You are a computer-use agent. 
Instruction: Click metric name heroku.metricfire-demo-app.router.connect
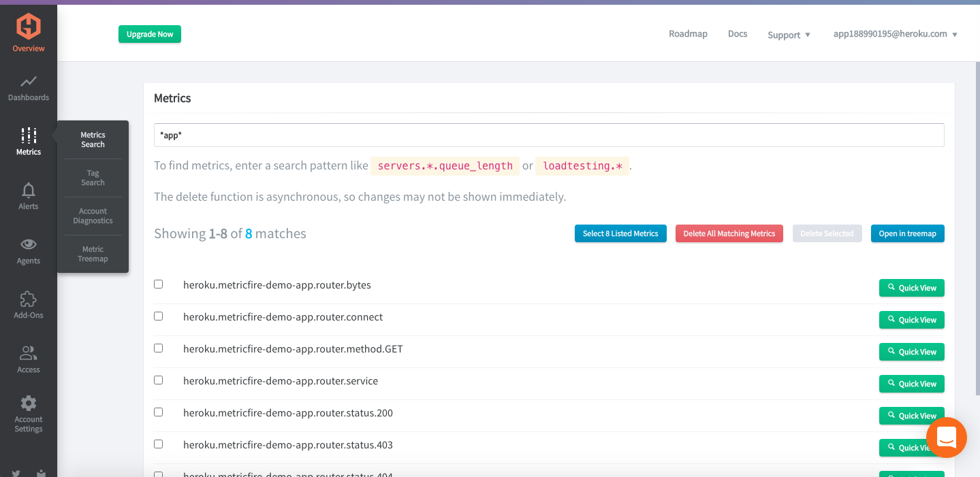point(283,317)
